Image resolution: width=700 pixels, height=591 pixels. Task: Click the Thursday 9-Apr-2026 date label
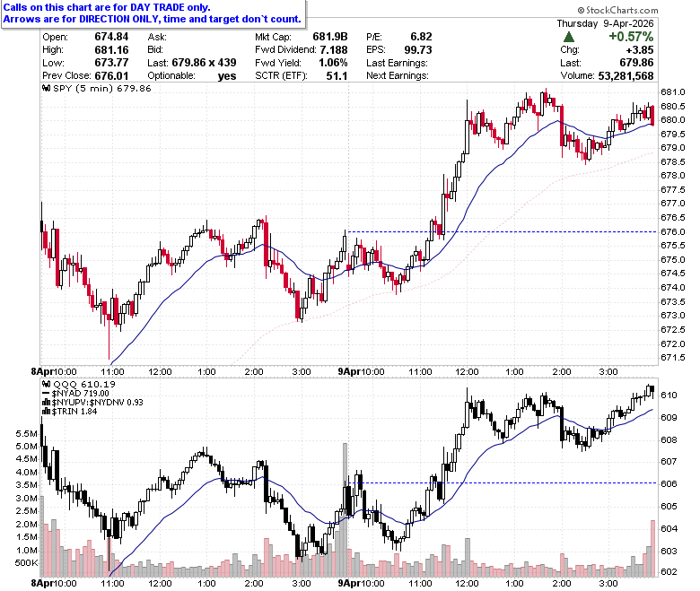605,23
